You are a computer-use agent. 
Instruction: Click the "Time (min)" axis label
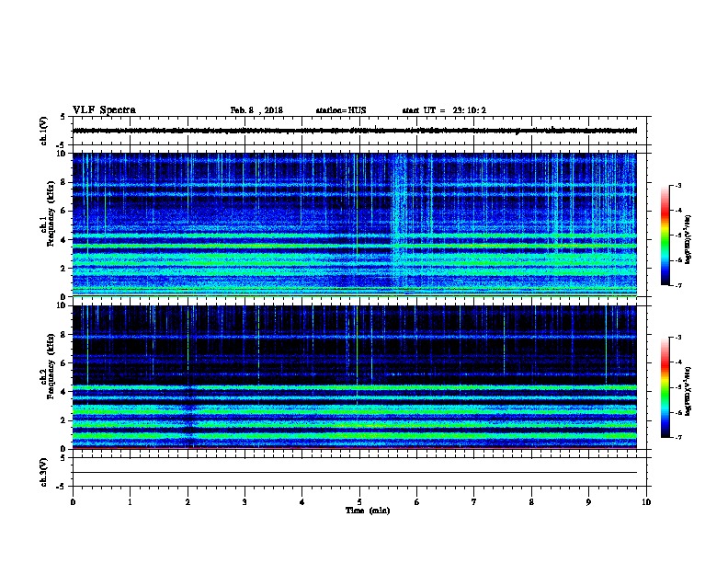[x=368, y=511]
